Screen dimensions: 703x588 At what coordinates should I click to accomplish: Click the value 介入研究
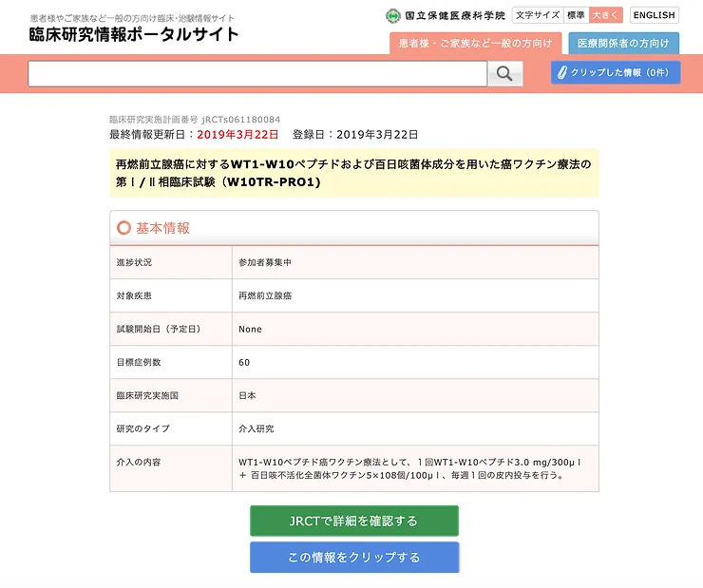[x=256, y=428]
